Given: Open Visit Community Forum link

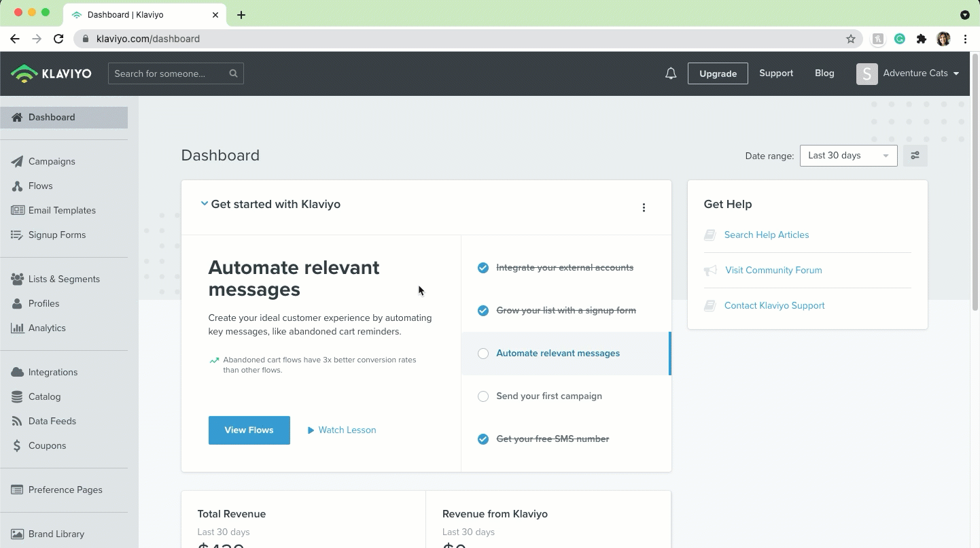Looking at the screenshot, I should pyautogui.click(x=773, y=271).
